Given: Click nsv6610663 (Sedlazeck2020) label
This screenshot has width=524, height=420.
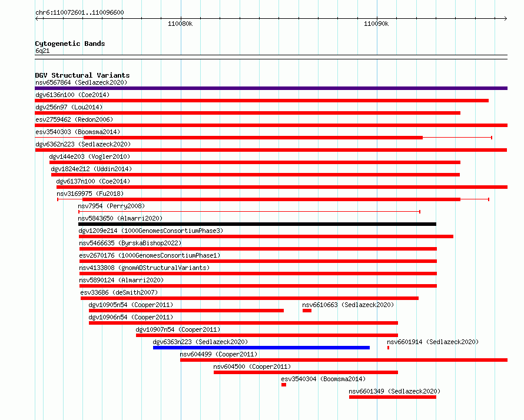Looking at the screenshot, I should coord(348,305).
